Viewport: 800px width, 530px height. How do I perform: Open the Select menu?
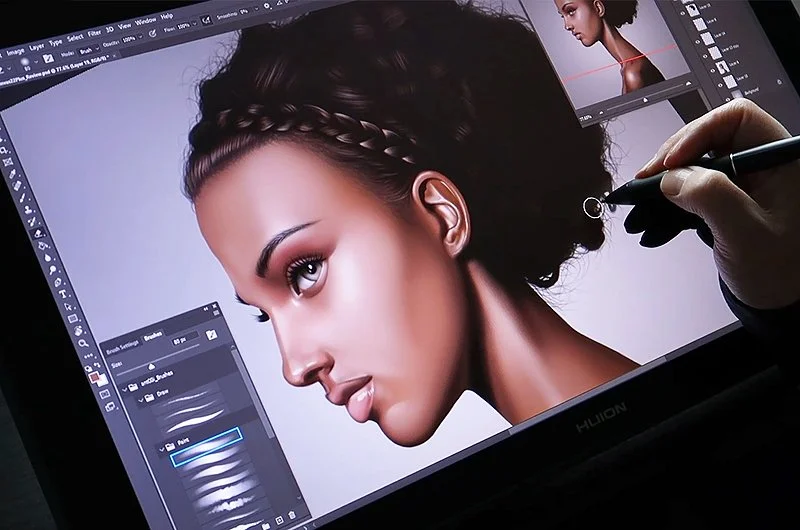[x=75, y=38]
